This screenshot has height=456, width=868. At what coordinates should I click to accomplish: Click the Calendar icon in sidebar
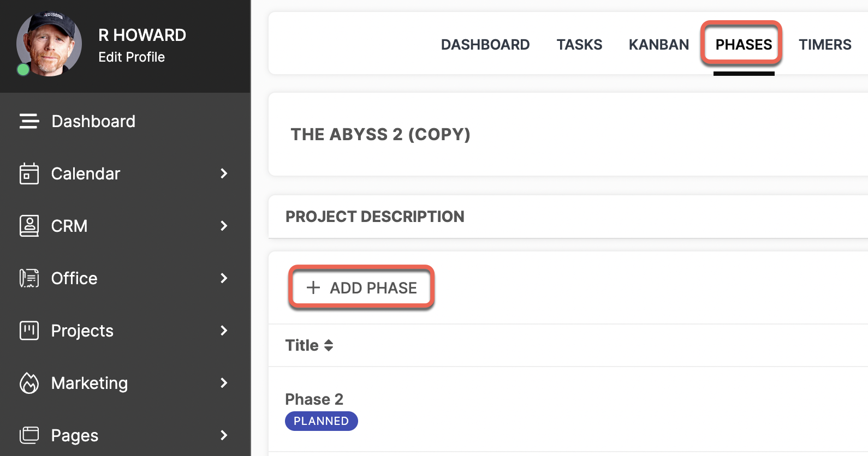pyautogui.click(x=29, y=173)
